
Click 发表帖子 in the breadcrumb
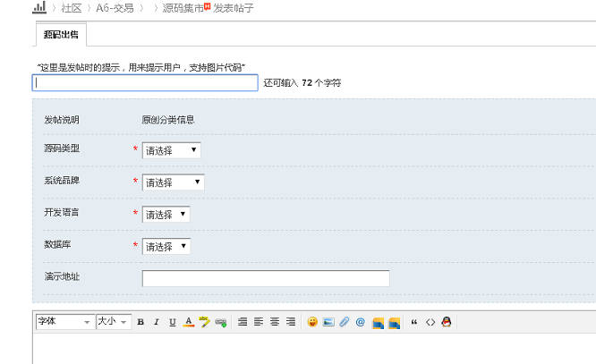[x=233, y=8]
